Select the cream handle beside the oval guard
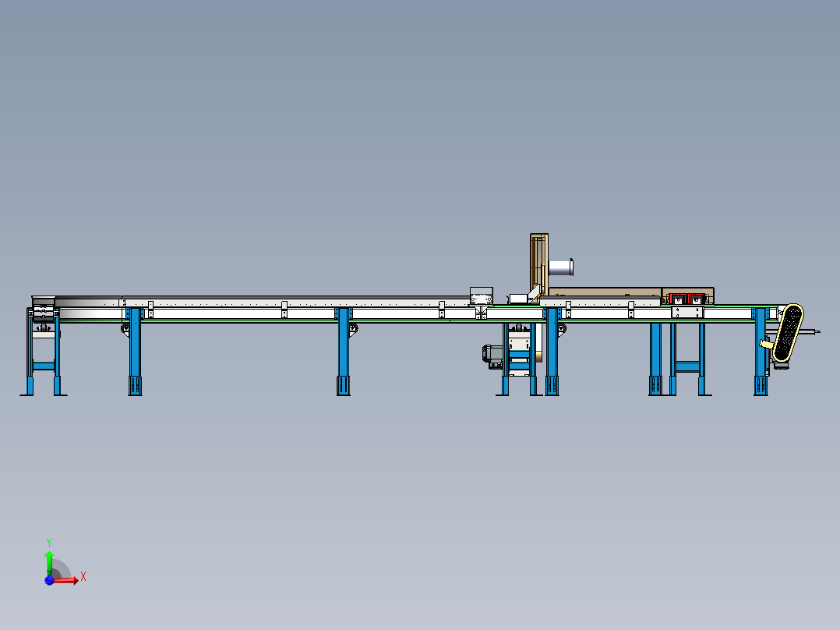This screenshot has width=840, height=630. (767, 344)
